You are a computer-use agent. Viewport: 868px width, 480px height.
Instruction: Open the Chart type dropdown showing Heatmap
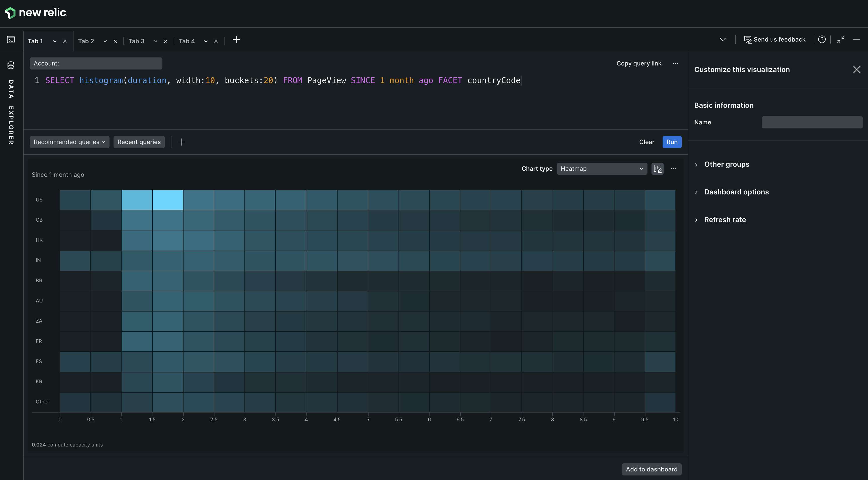pos(602,168)
